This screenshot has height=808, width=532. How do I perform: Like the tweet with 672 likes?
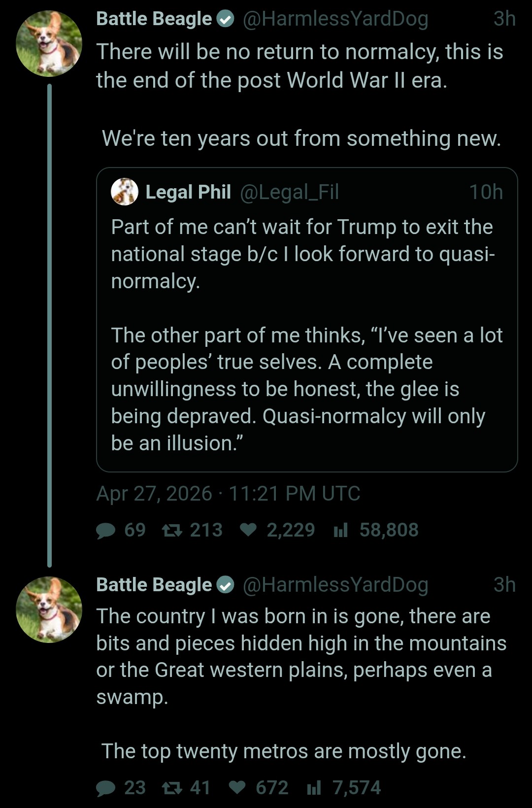point(237,788)
